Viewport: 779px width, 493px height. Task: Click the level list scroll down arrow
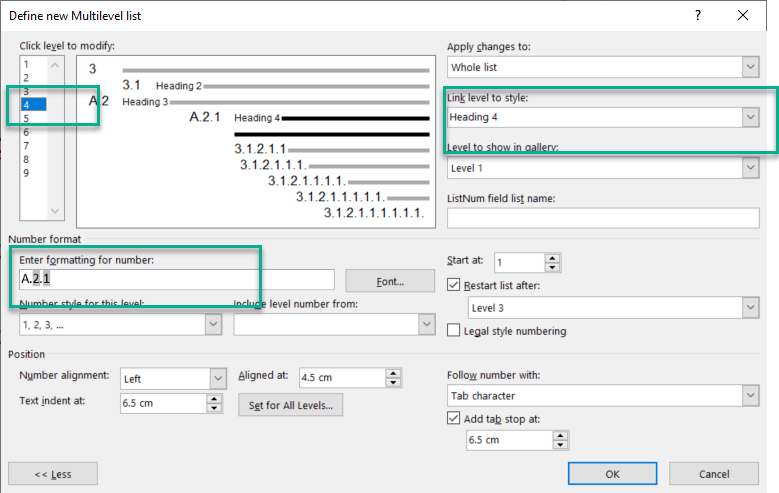[x=55, y=211]
